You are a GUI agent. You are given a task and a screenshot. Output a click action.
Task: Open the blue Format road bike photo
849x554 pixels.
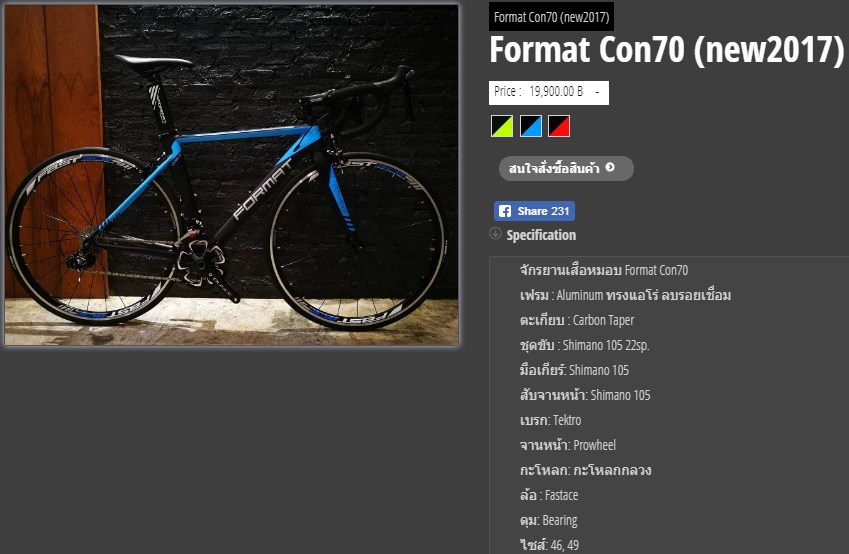[231, 175]
